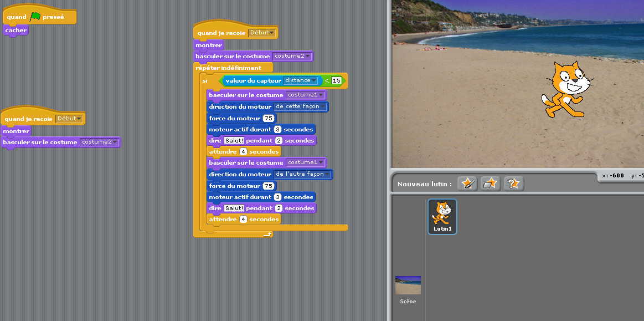Open Début dropdown in the short three-block script
644x321 pixels.
69,119
